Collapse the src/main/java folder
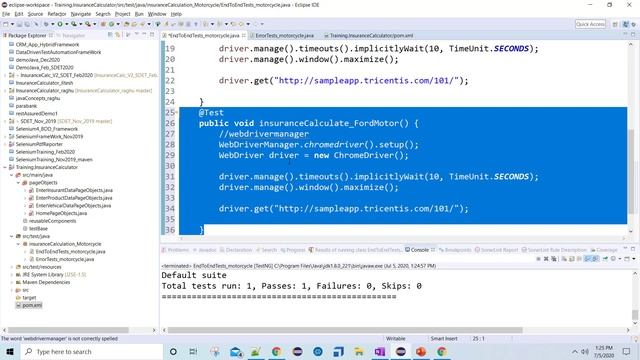Screen dimensions: 640x360 point(12,175)
